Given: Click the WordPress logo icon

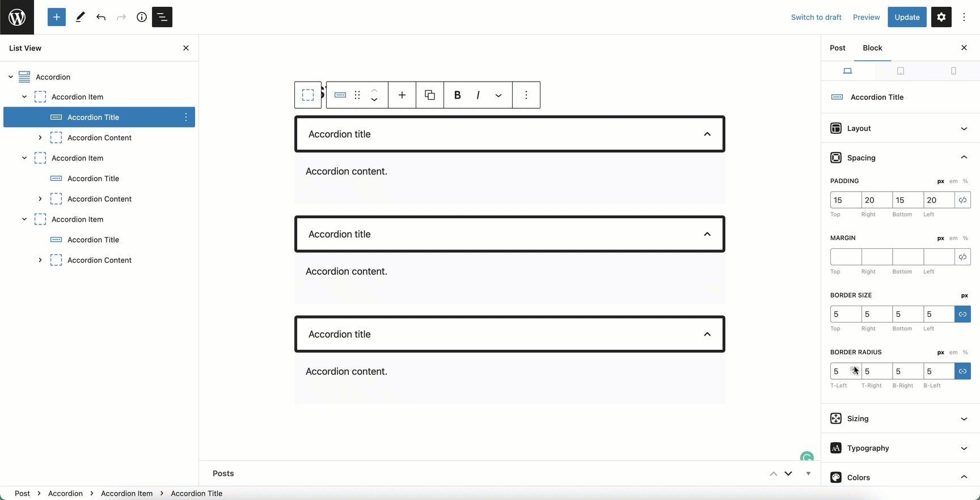Looking at the screenshot, I should pyautogui.click(x=17, y=17).
